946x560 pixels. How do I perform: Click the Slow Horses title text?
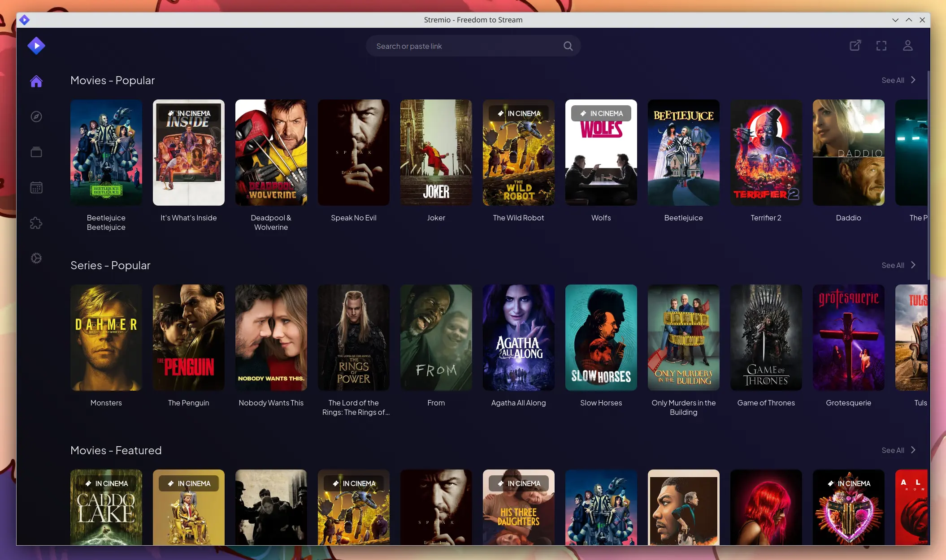601,403
